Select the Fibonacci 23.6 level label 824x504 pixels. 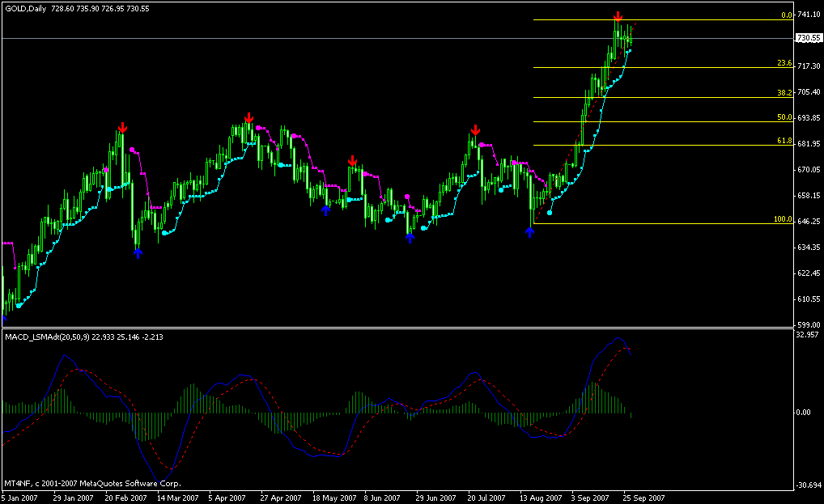click(x=784, y=63)
